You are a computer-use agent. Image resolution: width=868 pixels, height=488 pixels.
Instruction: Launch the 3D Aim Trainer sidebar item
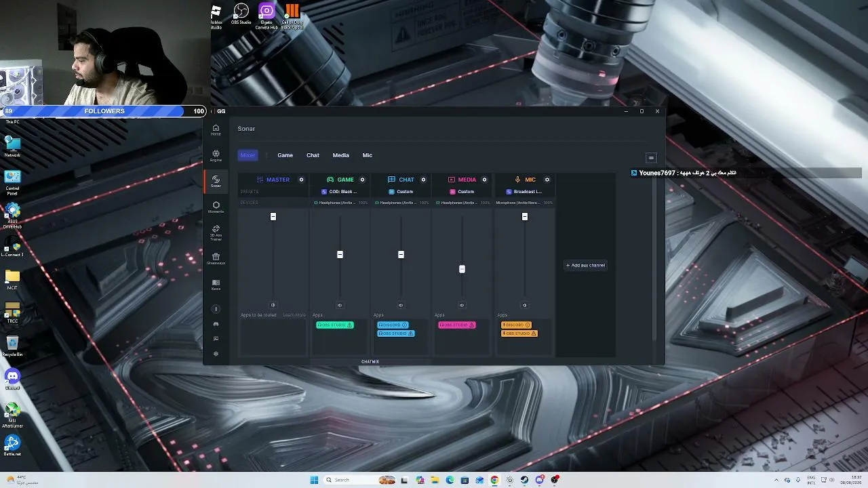[216, 232]
